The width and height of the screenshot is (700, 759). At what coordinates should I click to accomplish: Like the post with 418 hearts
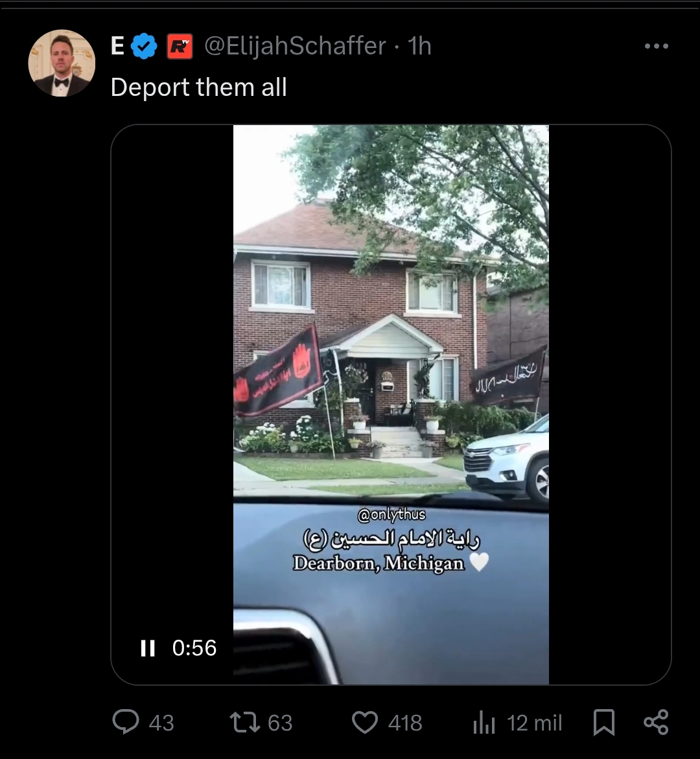pos(364,722)
